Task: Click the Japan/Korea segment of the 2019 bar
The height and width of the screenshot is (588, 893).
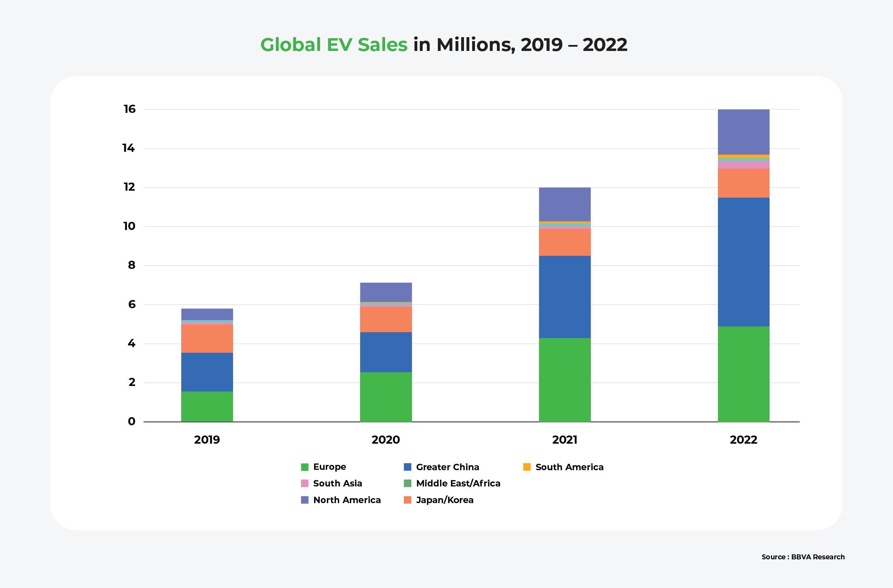Action: click(x=207, y=339)
